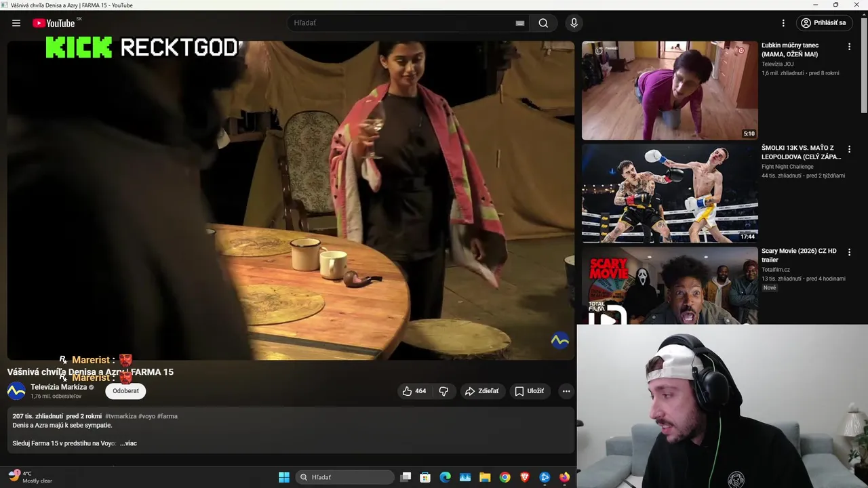Share the video via Zdieľať
Viewport: 868px width, 488px height.
click(x=482, y=391)
